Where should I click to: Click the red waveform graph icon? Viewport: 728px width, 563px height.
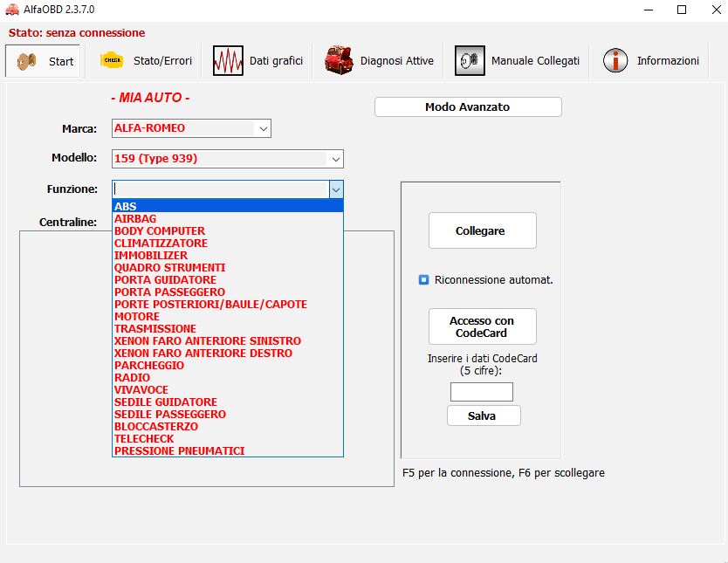pos(228,60)
